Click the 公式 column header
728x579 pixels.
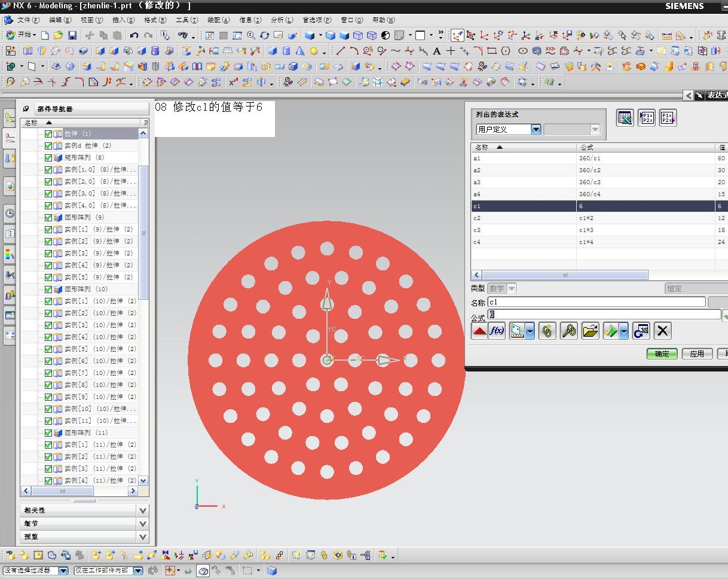(x=646, y=147)
